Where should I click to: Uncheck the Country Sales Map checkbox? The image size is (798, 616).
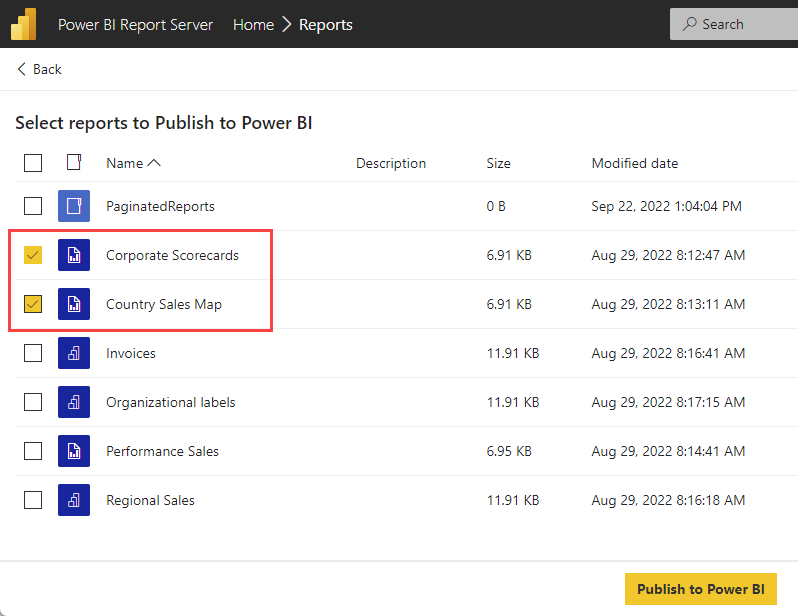33,304
